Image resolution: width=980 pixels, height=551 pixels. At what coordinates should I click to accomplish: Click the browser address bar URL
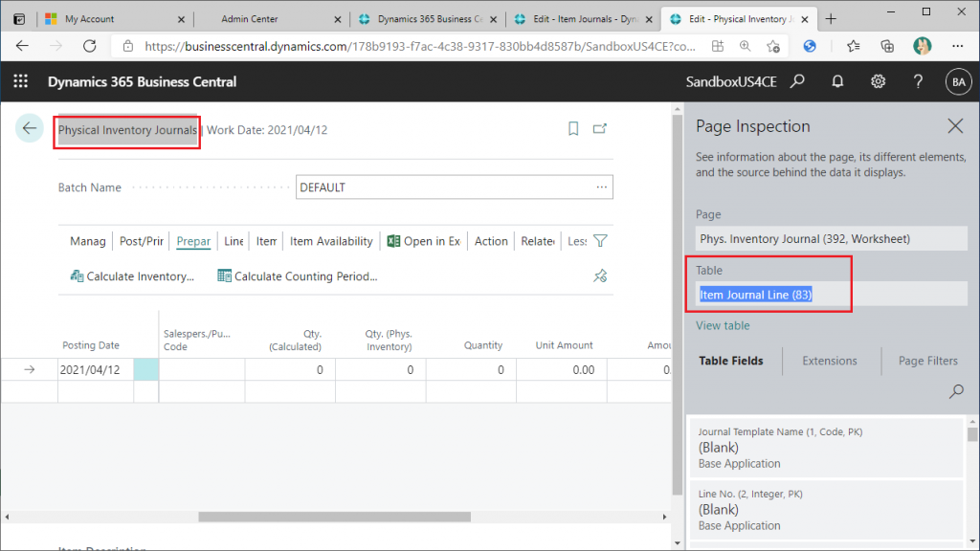point(419,46)
